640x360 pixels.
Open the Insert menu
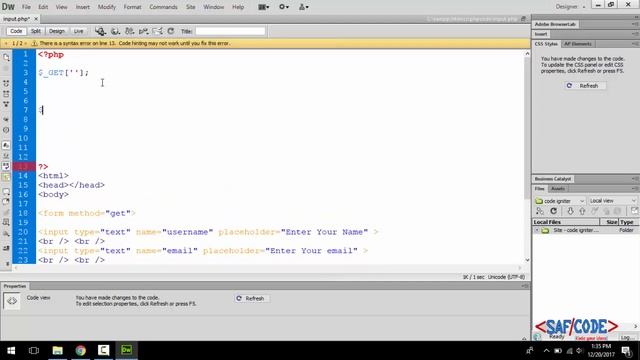82,7
